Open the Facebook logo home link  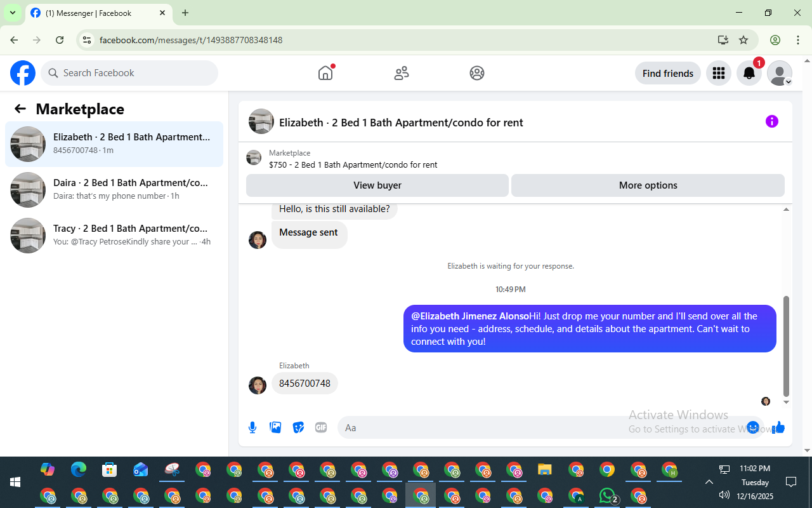point(23,73)
